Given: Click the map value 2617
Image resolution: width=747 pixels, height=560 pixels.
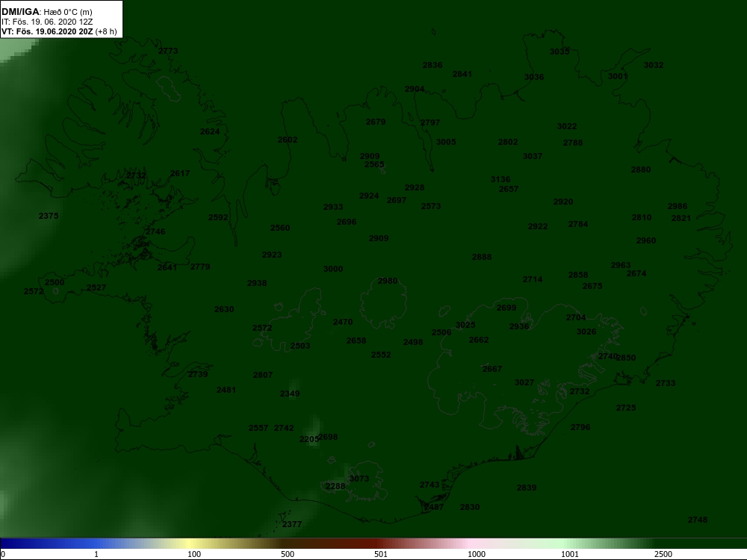Looking at the screenshot, I should click(x=180, y=174).
